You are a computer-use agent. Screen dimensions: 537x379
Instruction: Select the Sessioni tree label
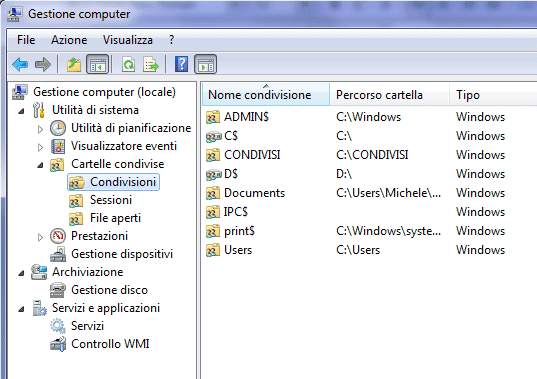point(111,200)
